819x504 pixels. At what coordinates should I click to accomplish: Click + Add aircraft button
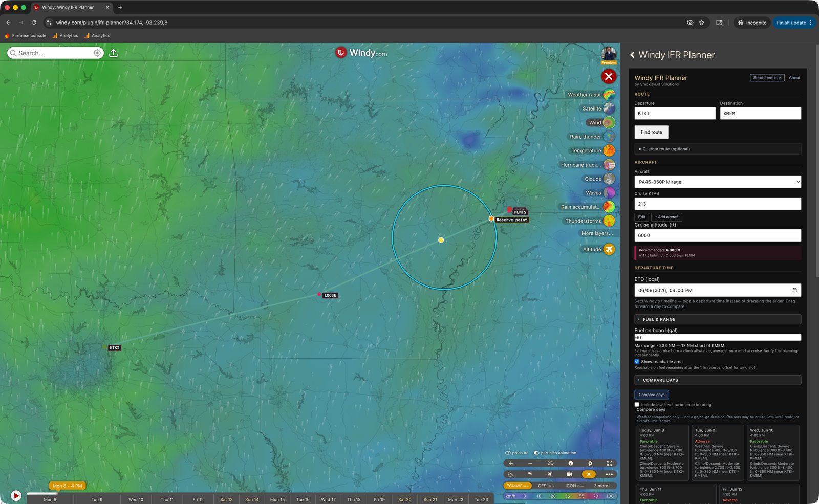[666, 217]
